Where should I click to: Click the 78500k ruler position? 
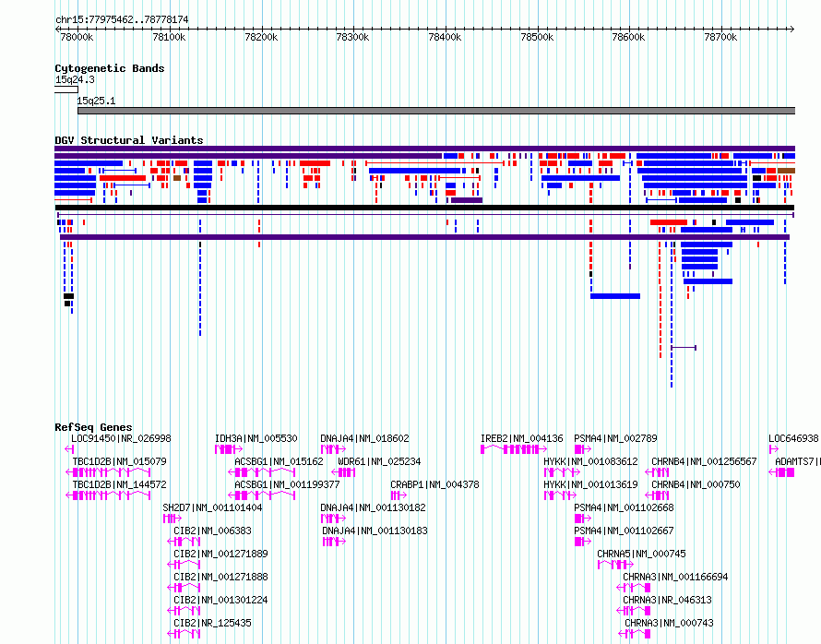pyautogui.click(x=537, y=37)
